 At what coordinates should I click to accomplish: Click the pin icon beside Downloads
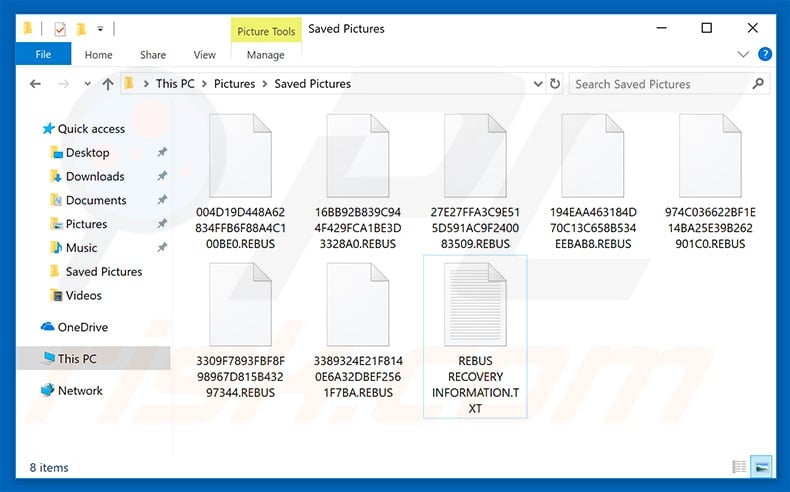click(x=162, y=176)
